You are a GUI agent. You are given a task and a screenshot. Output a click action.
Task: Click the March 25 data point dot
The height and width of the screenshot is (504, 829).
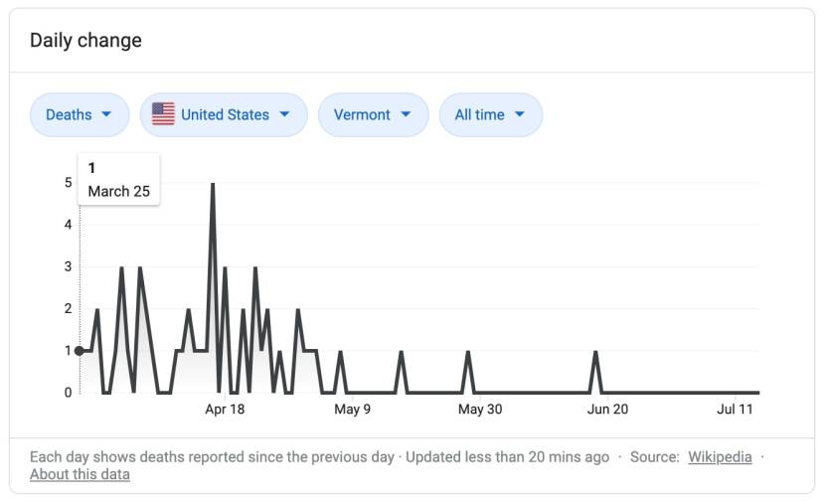(80, 351)
